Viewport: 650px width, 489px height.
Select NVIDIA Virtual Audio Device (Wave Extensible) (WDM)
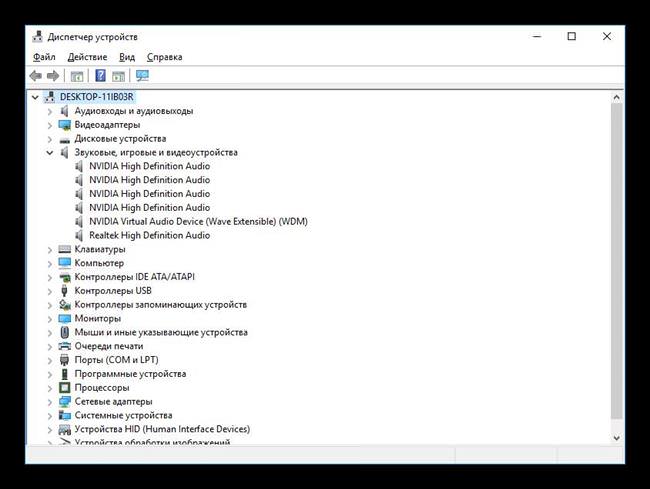click(199, 221)
